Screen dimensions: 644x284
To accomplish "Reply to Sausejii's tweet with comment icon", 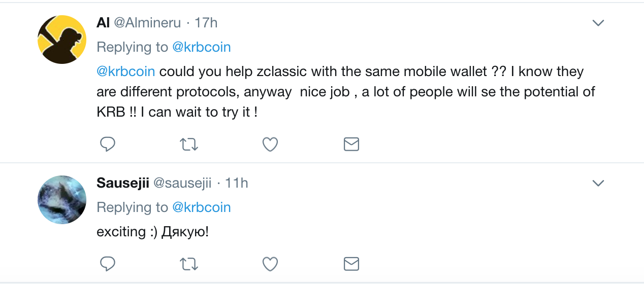I will click(x=107, y=264).
